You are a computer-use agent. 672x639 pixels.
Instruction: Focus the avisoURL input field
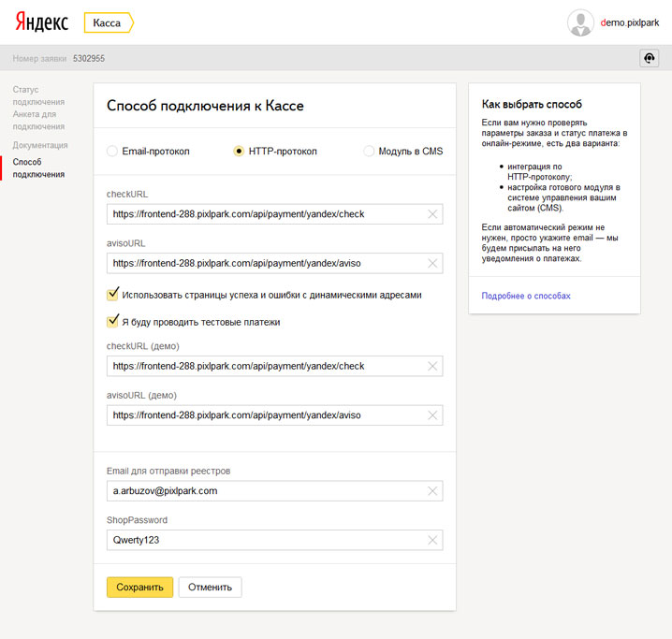[275, 264]
